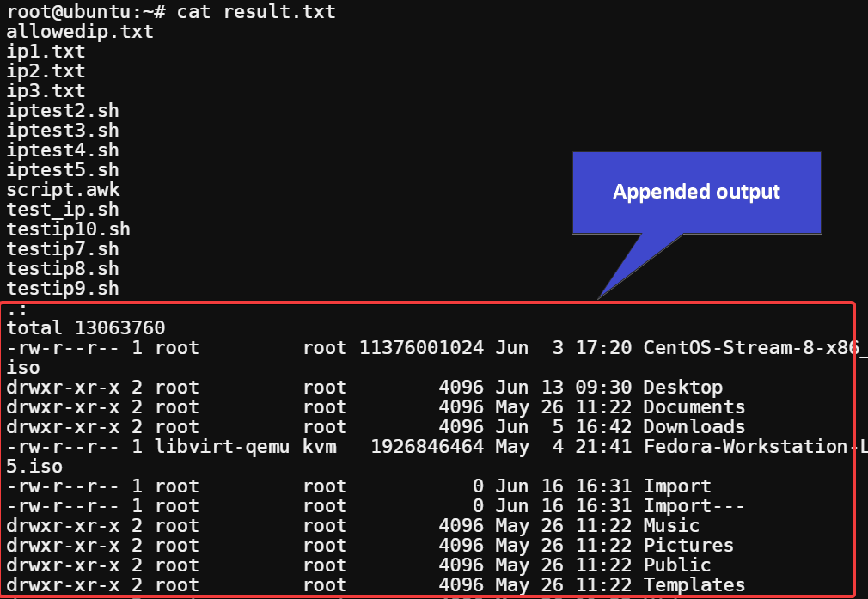
Task: Click the ip2.txt entry
Action: click(x=46, y=71)
